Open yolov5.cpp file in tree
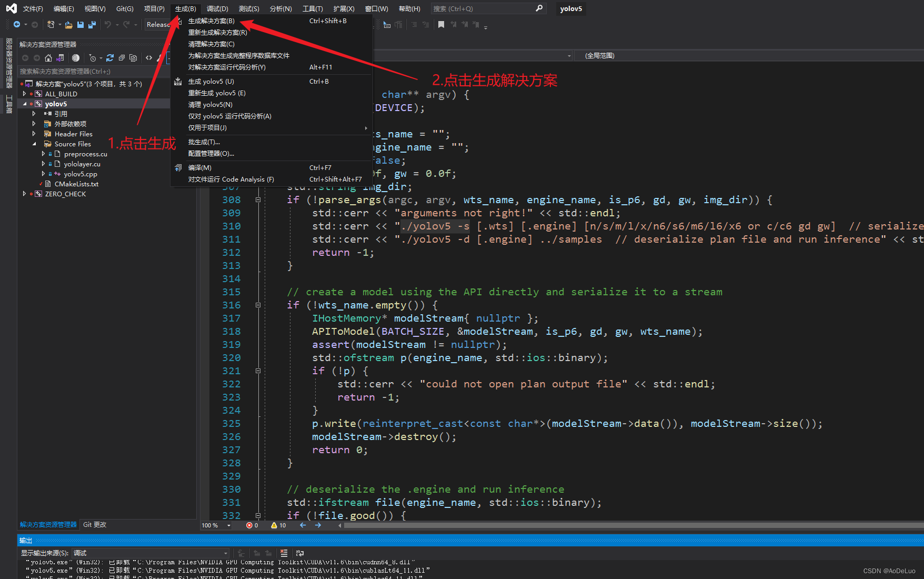924x579 pixels. [x=81, y=174]
